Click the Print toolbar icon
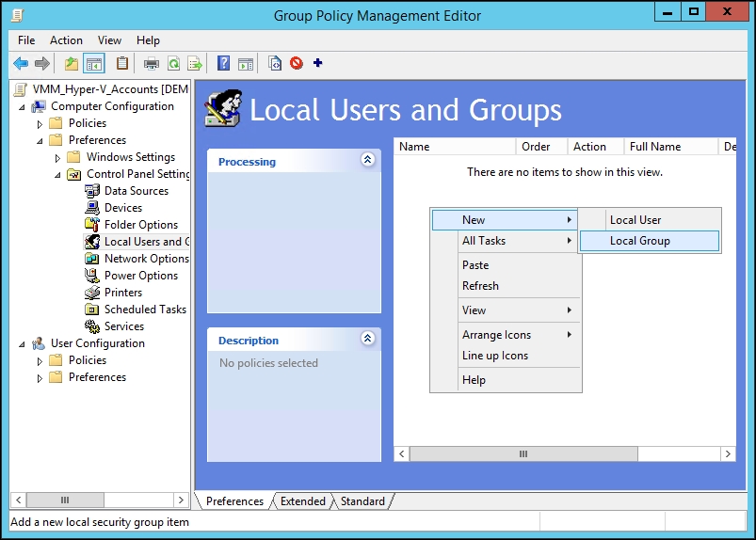The image size is (756, 540). 151,64
